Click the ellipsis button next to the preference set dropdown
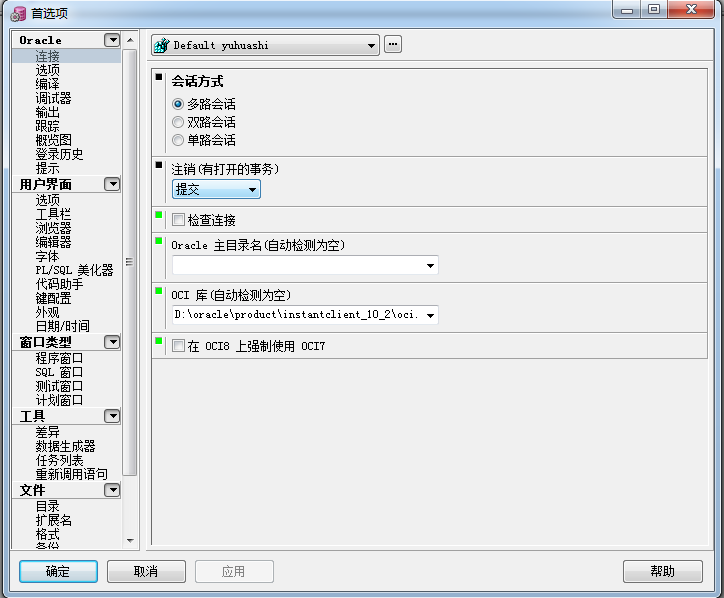 (x=392, y=44)
